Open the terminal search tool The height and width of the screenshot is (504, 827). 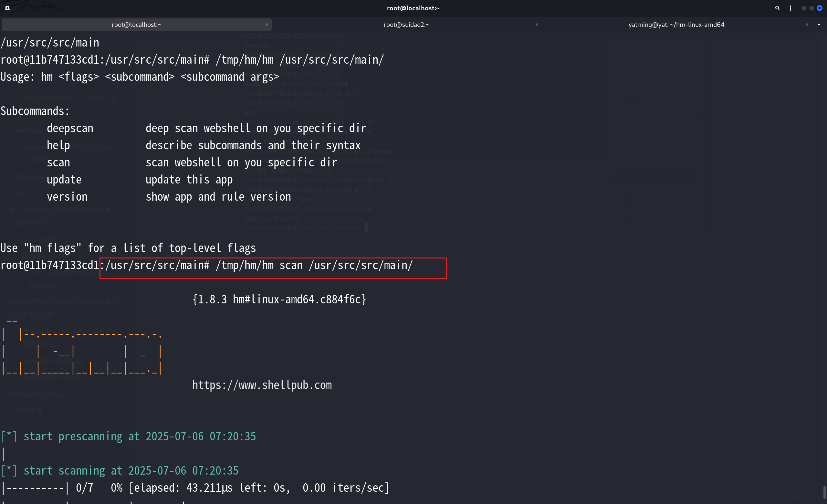click(x=777, y=8)
